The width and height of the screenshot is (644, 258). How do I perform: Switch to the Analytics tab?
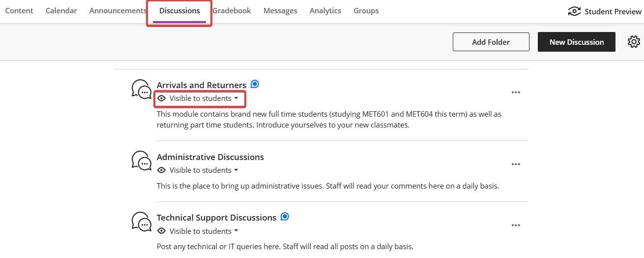tap(325, 11)
